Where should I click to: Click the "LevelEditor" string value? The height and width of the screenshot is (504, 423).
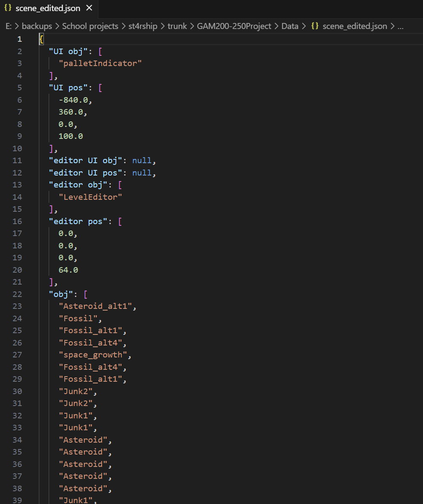point(90,197)
